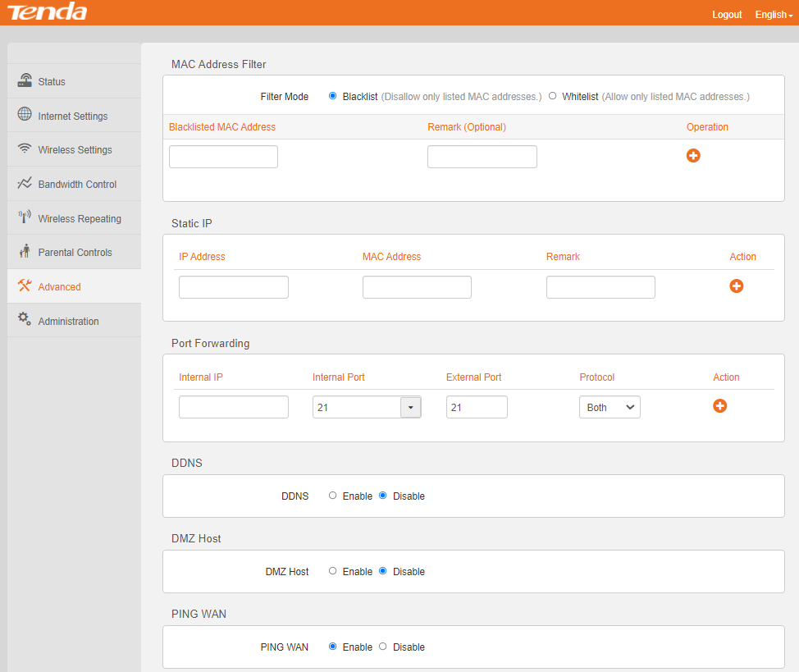Viewport: 799px width, 672px height.
Task: Select Whitelist filter mode
Action: [552, 96]
